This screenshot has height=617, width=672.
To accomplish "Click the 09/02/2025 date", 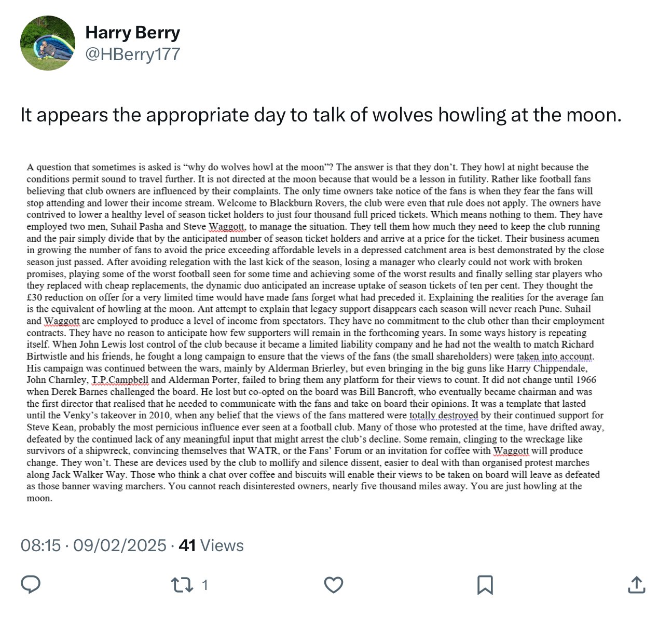I will (x=120, y=545).
